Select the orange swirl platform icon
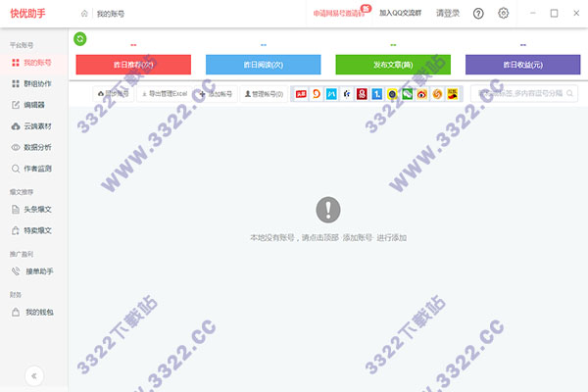The height and width of the screenshot is (392, 588). pos(317,94)
